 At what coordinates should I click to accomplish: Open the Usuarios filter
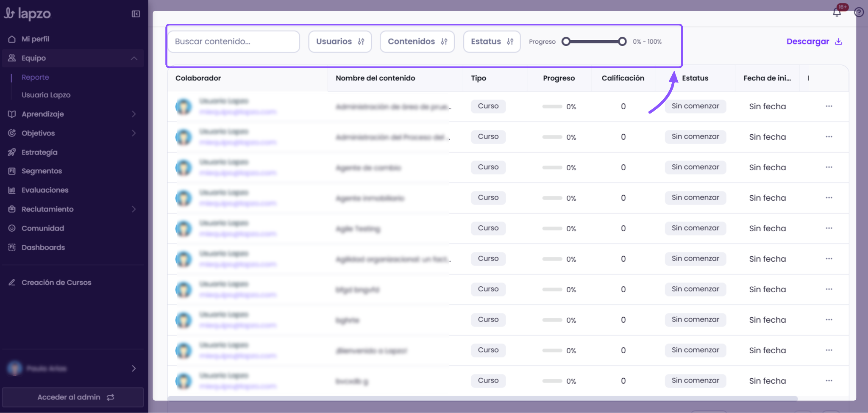[340, 42]
